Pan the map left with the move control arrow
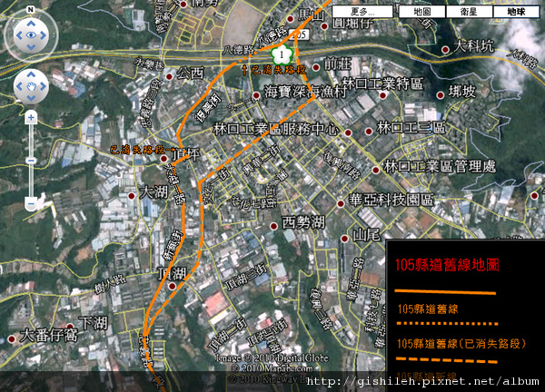 pos(19,86)
